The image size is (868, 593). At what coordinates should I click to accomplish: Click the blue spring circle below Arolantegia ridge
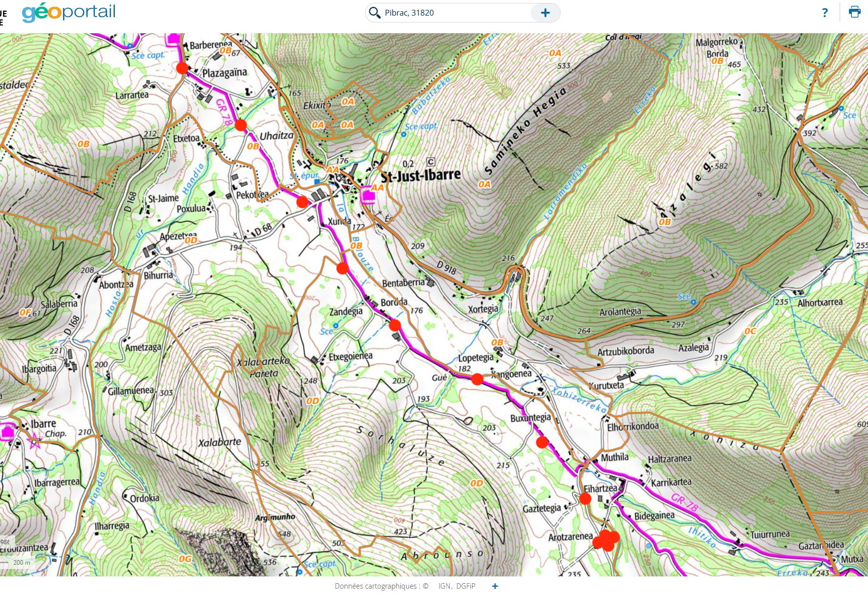[x=693, y=303]
